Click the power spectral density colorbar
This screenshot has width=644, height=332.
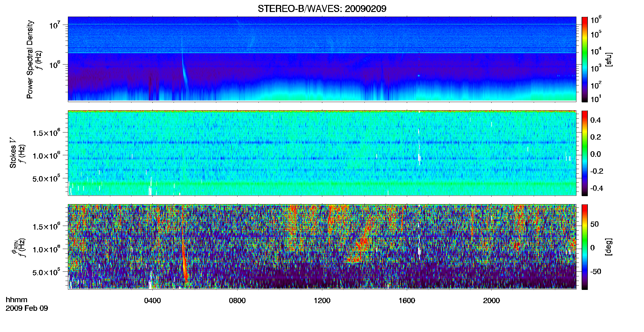(585, 59)
